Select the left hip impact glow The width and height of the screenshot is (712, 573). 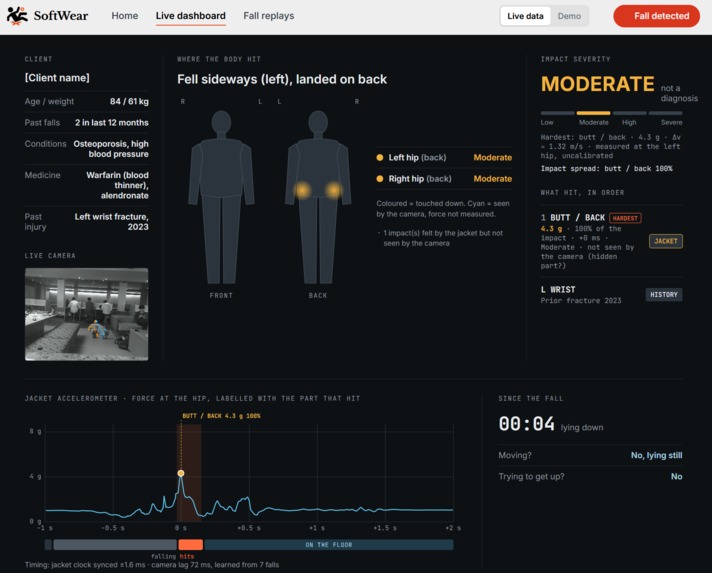(302, 190)
